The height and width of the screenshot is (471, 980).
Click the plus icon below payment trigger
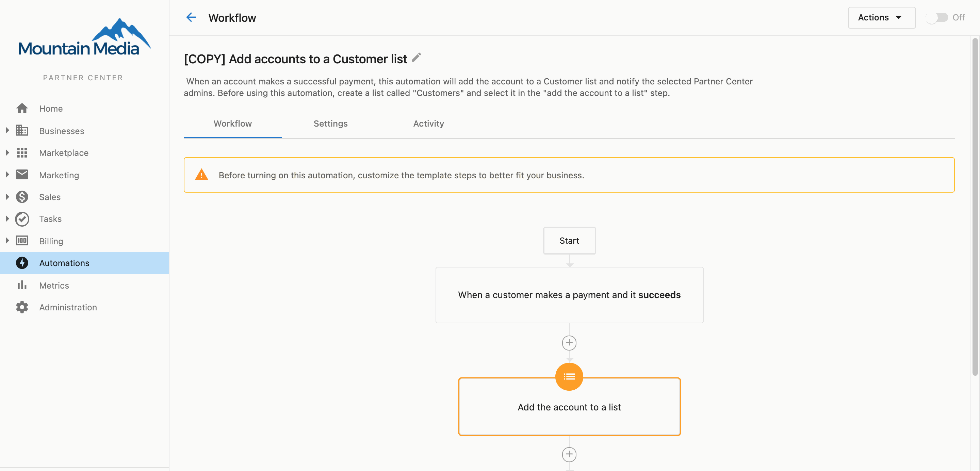click(x=569, y=343)
